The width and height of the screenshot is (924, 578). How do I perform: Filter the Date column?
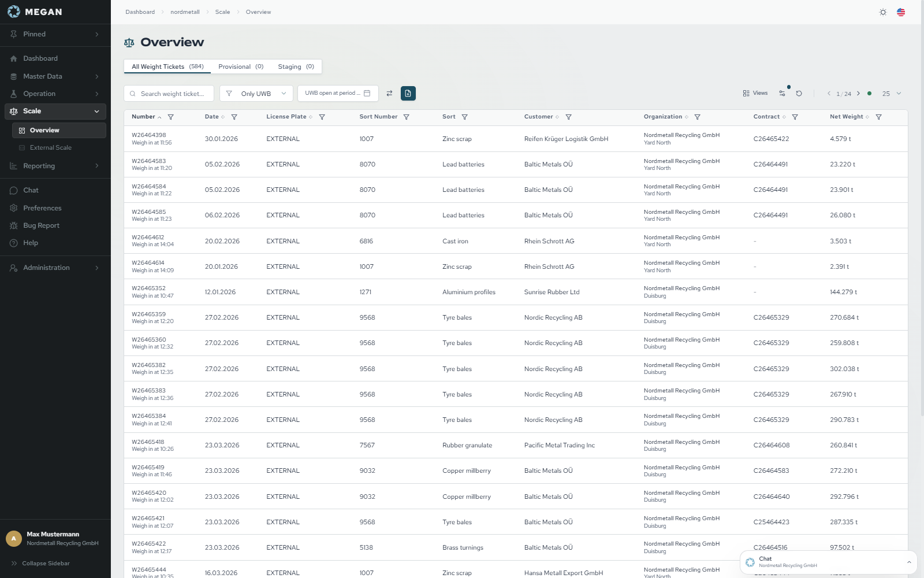pos(234,117)
